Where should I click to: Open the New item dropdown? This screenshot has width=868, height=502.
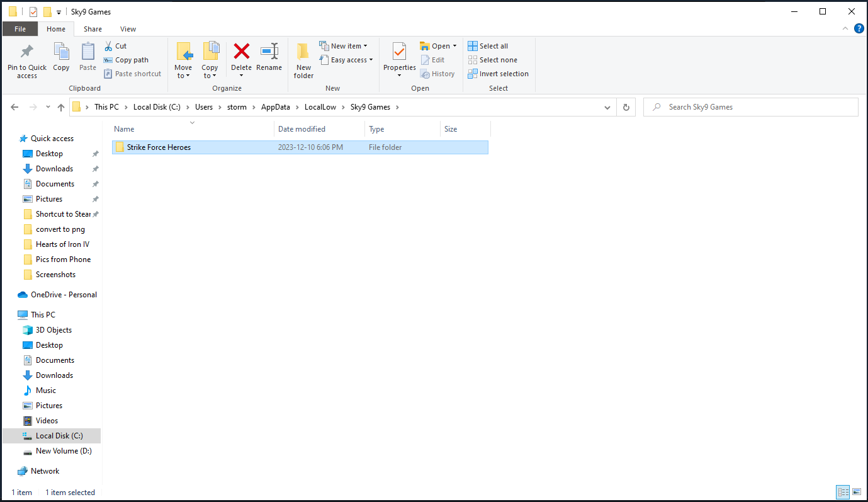[344, 46]
